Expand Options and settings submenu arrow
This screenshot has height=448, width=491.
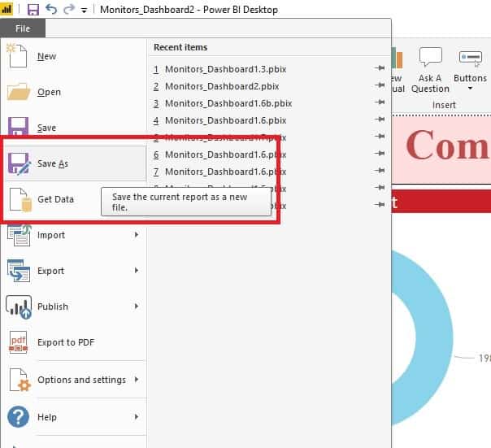[x=137, y=380]
